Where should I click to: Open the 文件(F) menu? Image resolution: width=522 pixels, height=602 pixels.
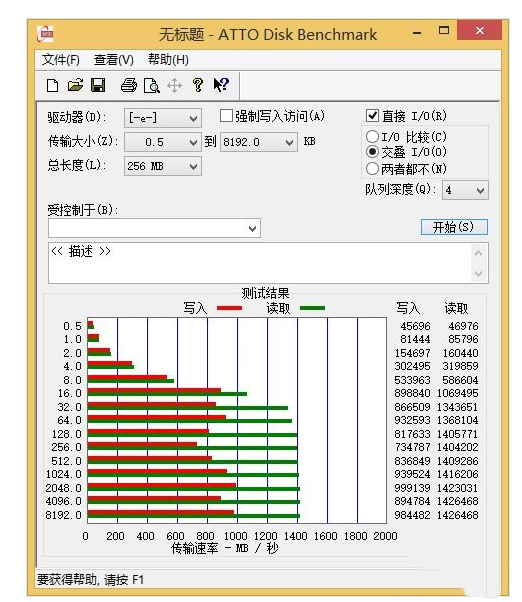[61, 60]
